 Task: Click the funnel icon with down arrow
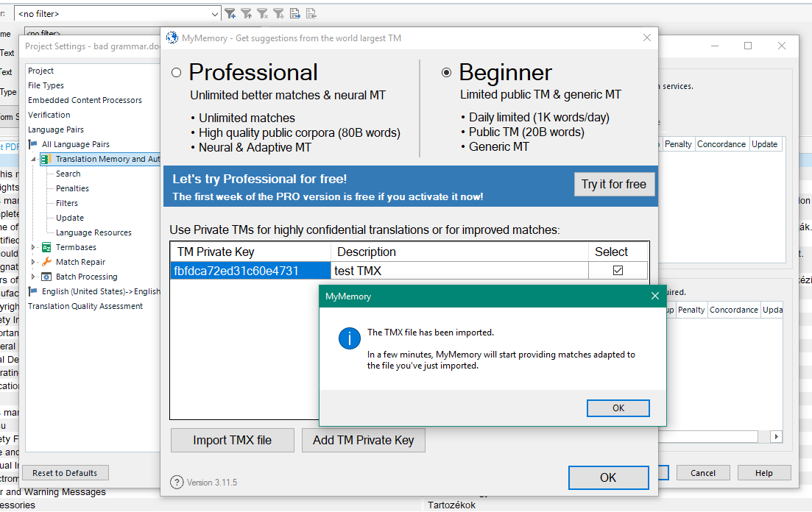278,13
